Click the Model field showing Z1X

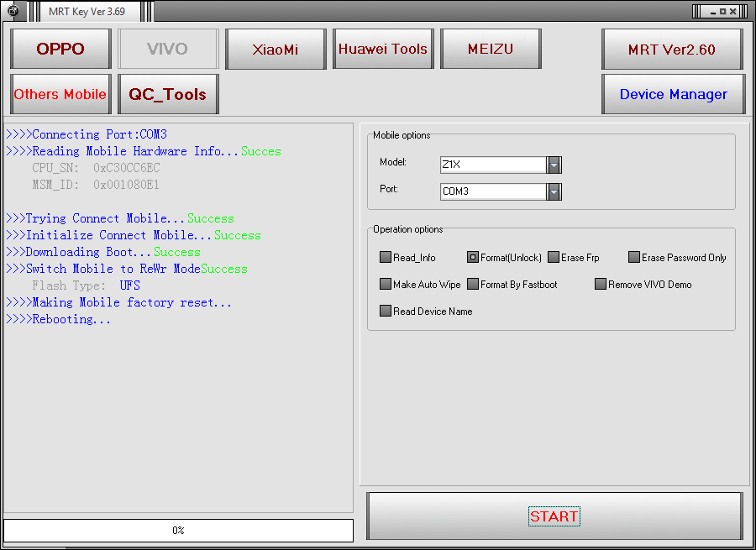tap(493, 165)
